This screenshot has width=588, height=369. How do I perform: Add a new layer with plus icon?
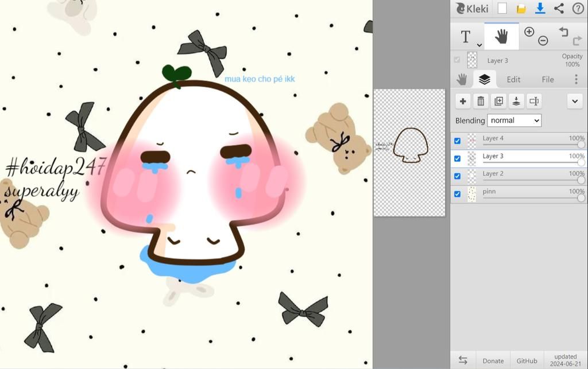(463, 102)
